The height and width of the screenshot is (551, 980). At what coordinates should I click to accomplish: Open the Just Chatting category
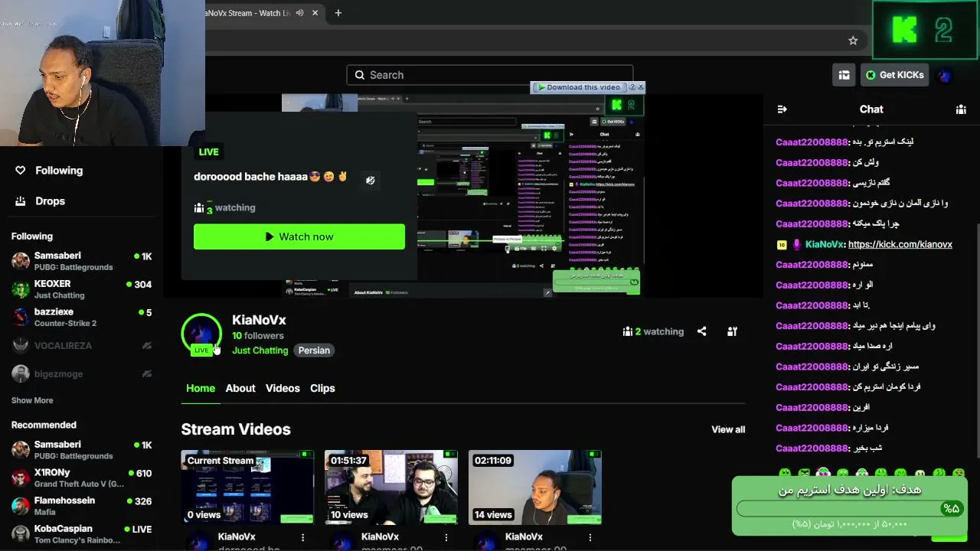[260, 350]
